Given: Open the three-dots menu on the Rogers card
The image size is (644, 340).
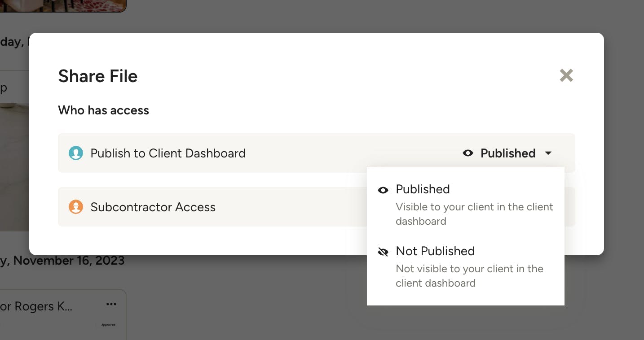Looking at the screenshot, I should pyautogui.click(x=111, y=305).
